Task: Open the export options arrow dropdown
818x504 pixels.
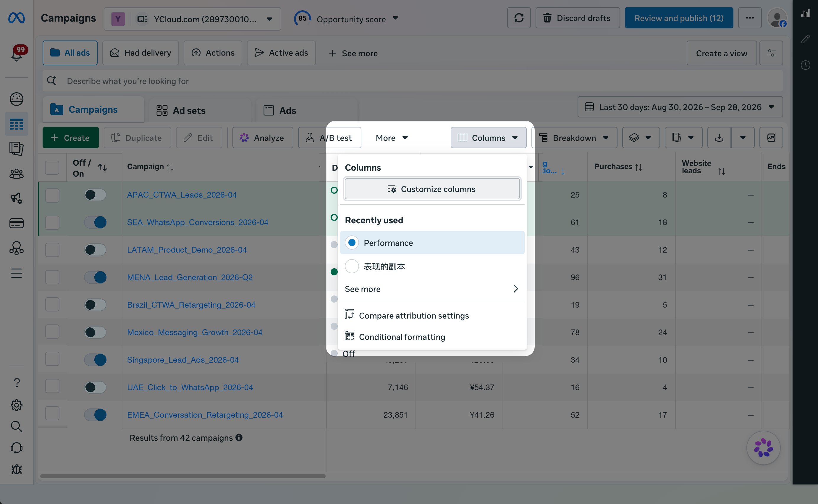Action: [743, 138]
